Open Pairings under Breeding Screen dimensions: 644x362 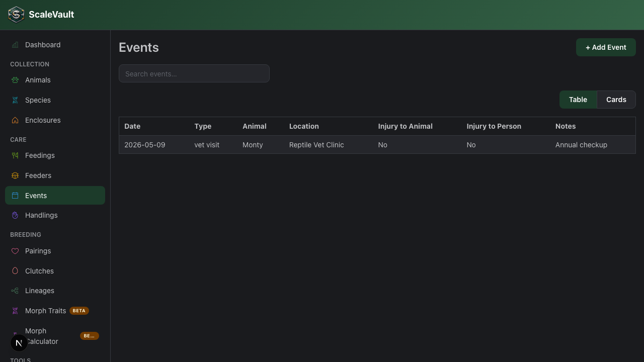click(x=55, y=251)
